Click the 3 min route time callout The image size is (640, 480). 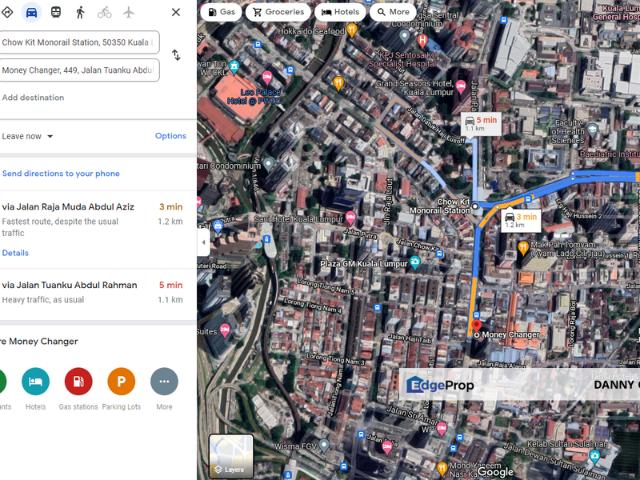click(521, 220)
